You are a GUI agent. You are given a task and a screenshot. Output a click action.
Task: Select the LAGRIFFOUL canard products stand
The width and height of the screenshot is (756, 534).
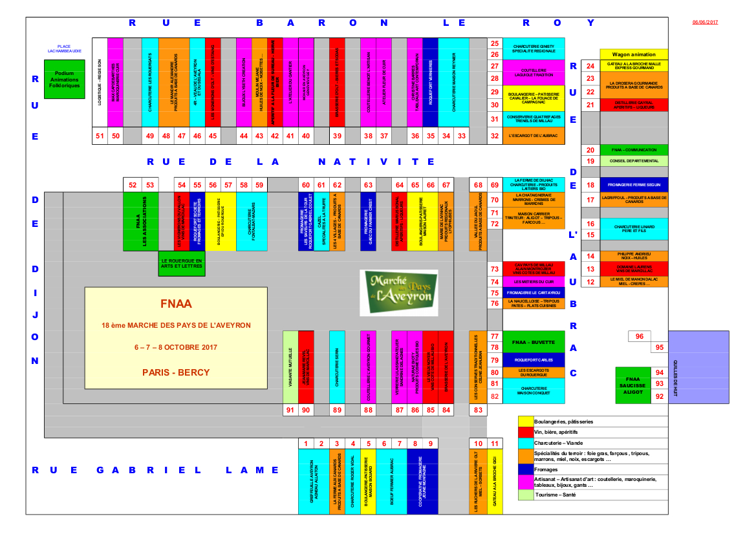point(634,200)
